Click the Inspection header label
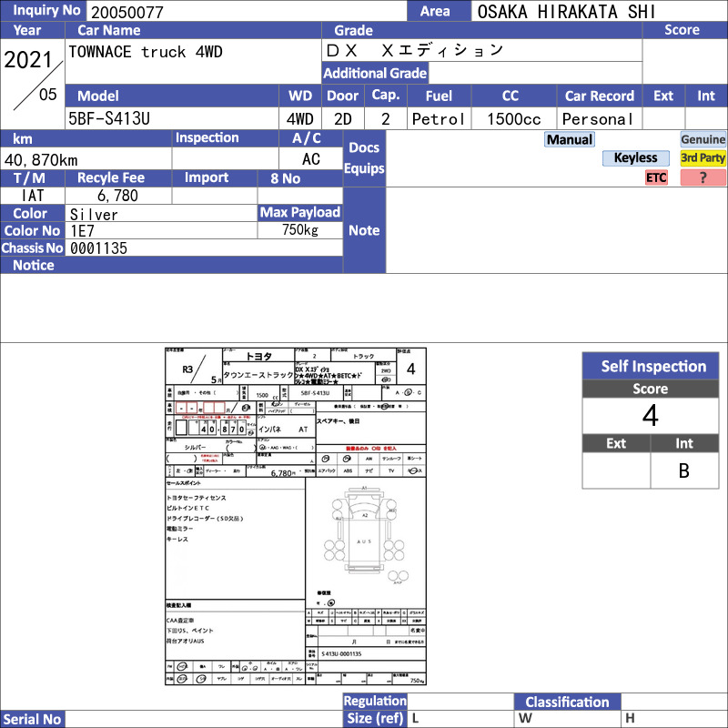Viewport: 728px width, 728px height. coord(207,138)
